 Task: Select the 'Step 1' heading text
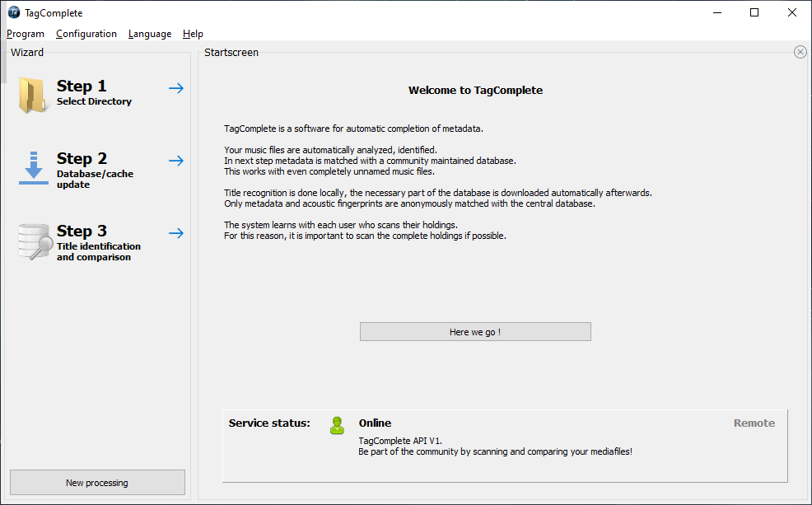[82, 86]
